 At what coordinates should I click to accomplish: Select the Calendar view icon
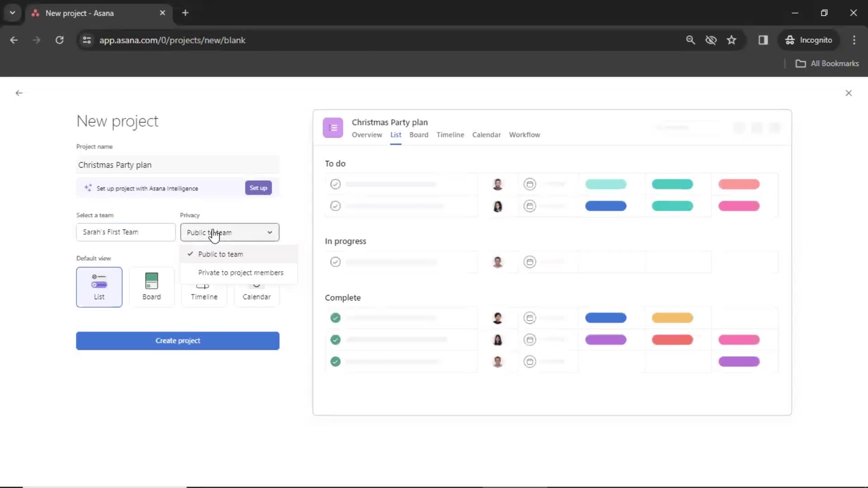[x=256, y=286]
